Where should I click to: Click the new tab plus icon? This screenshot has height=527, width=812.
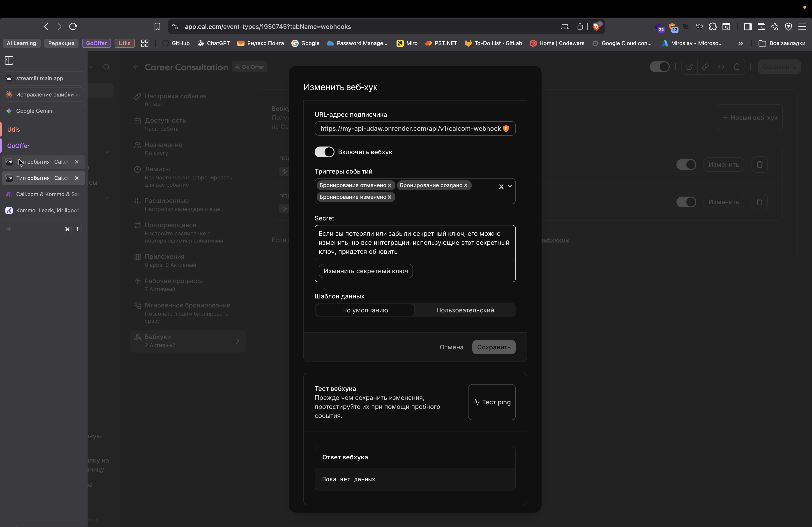point(9,229)
